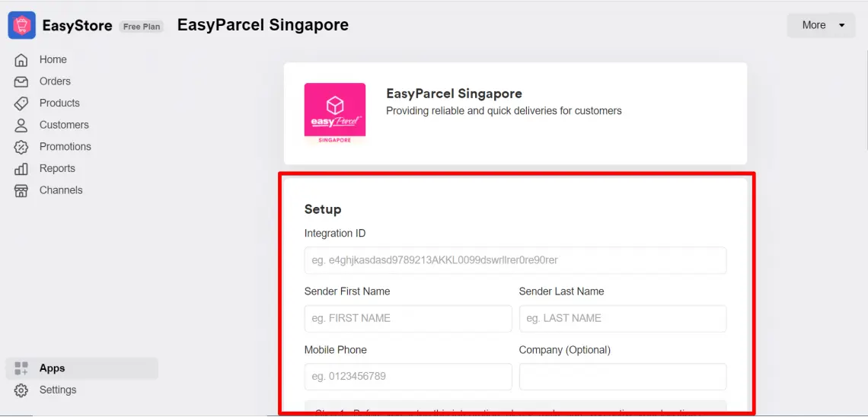Select the Sender Last Name field
Viewport: 868px width, 417px height.
(x=622, y=319)
